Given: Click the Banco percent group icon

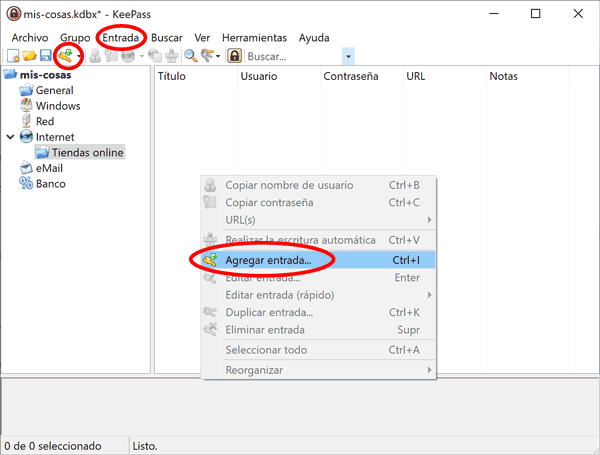Looking at the screenshot, I should click(x=26, y=183).
